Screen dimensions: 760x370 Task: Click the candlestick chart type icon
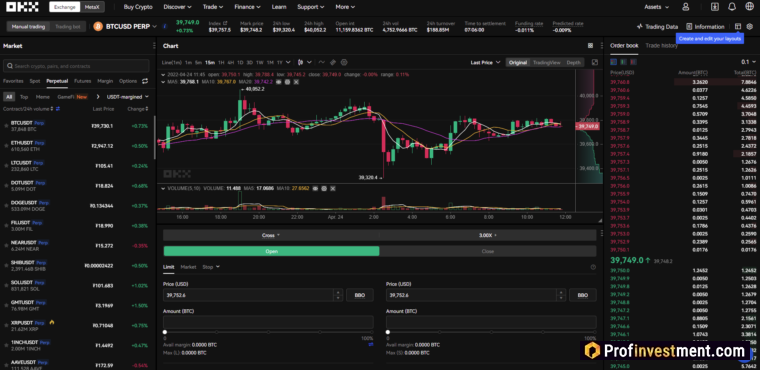(x=301, y=62)
